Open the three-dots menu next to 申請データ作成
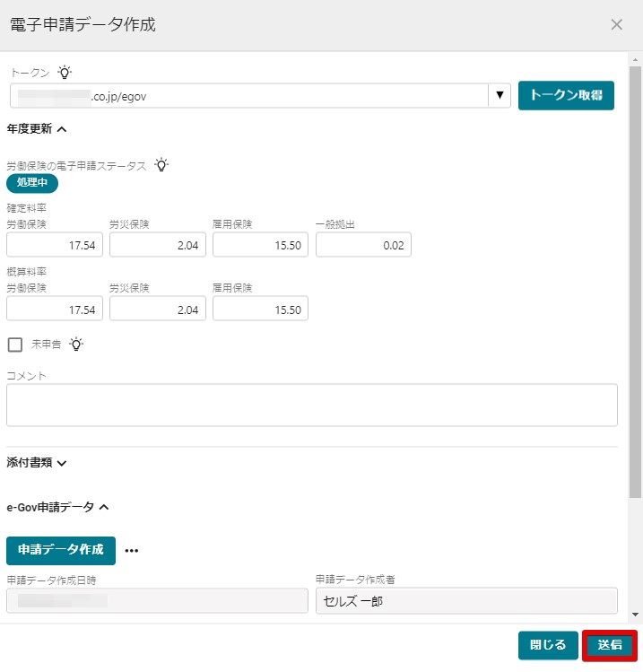The image size is (643, 672). pos(132,551)
